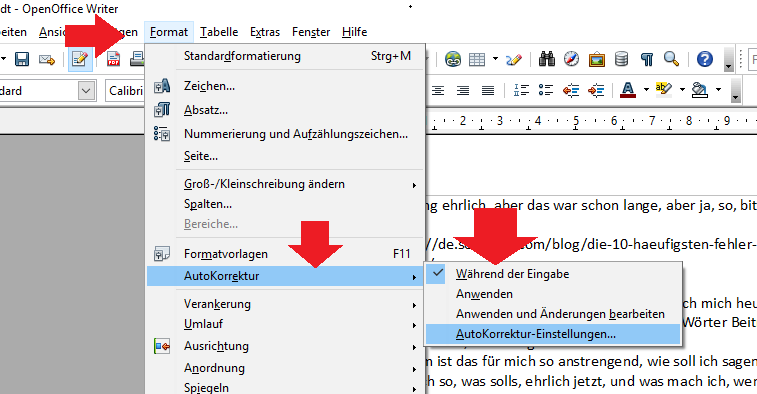The height and width of the screenshot is (394, 757).
Task: Select the Spalten... menu entry
Action: pyautogui.click(x=285, y=204)
